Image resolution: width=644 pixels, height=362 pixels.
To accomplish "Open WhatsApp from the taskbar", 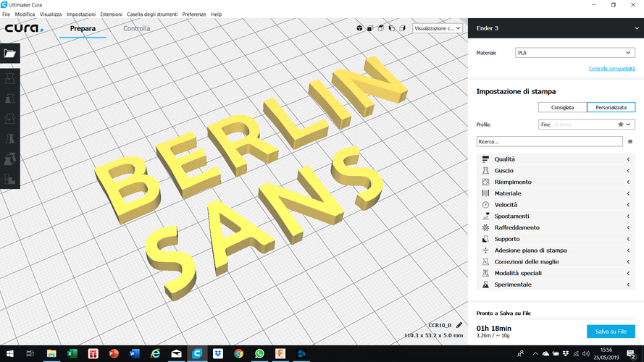I will click(259, 353).
